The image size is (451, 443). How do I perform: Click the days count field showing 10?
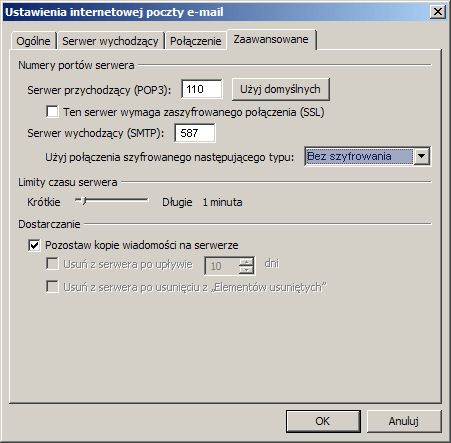[x=221, y=266]
